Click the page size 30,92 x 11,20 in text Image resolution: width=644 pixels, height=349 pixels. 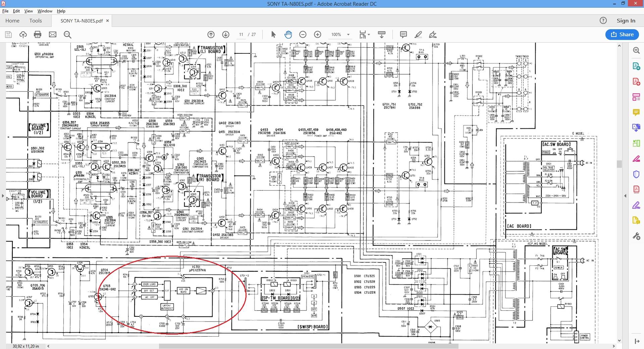tap(26, 346)
